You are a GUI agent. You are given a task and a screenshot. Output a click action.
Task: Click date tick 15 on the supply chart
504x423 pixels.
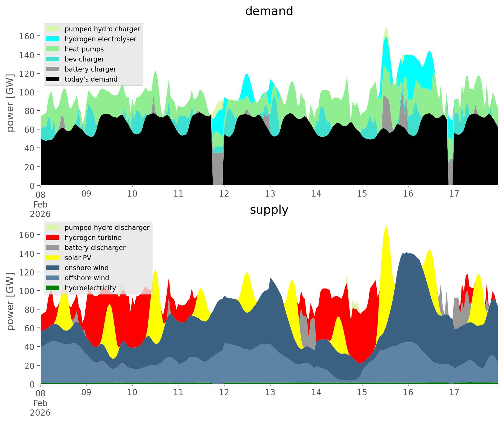click(362, 393)
